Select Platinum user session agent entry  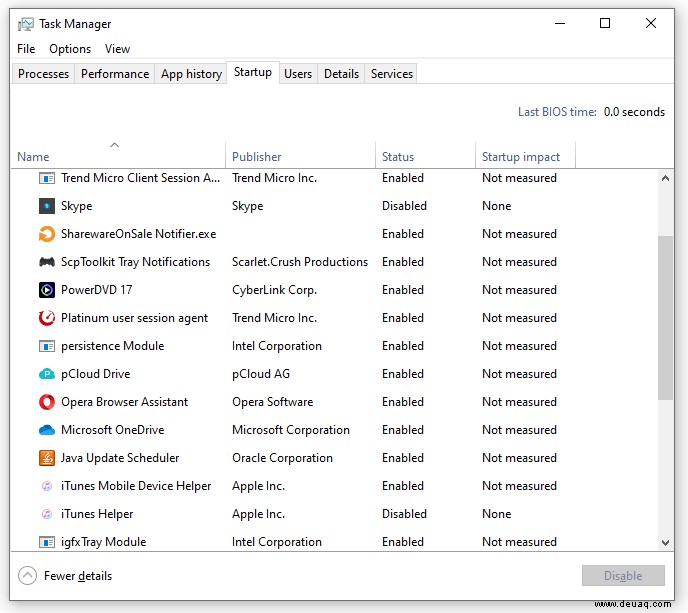(134, 318)
